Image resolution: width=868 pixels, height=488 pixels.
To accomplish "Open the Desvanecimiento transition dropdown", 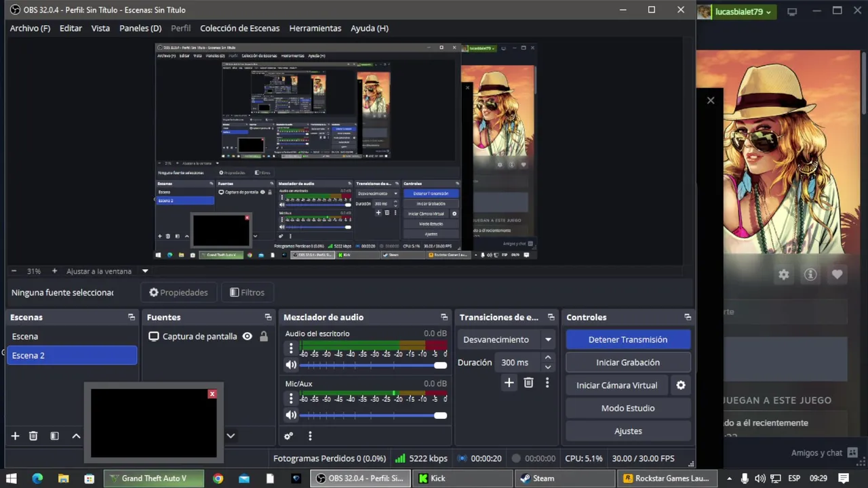I will (507, 340).
